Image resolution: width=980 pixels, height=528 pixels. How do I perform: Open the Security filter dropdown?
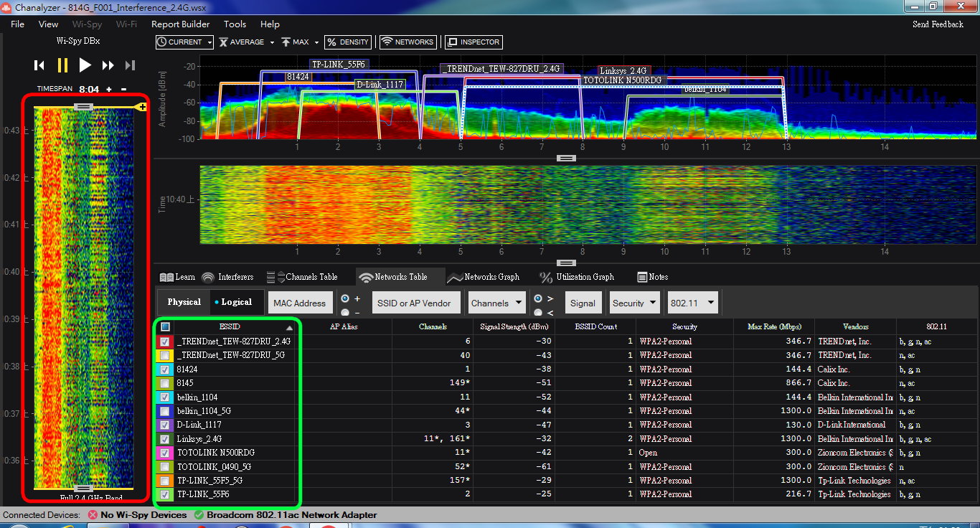[634, 303]
